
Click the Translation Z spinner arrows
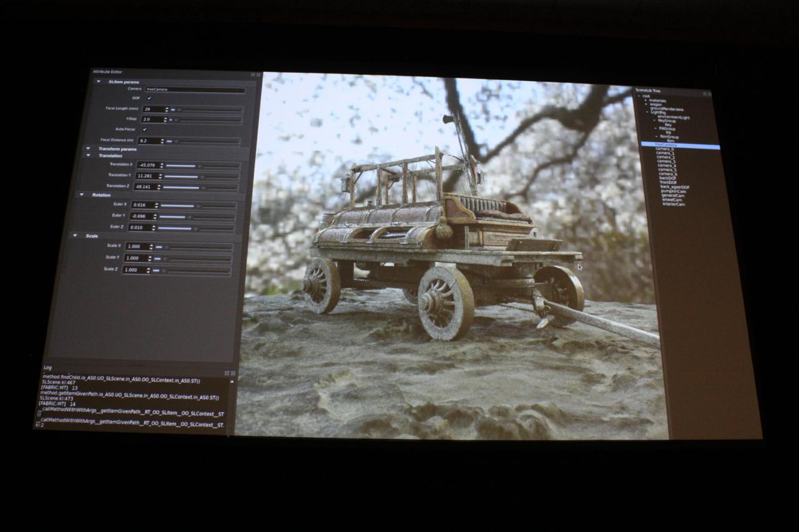[x=159, y=187]
